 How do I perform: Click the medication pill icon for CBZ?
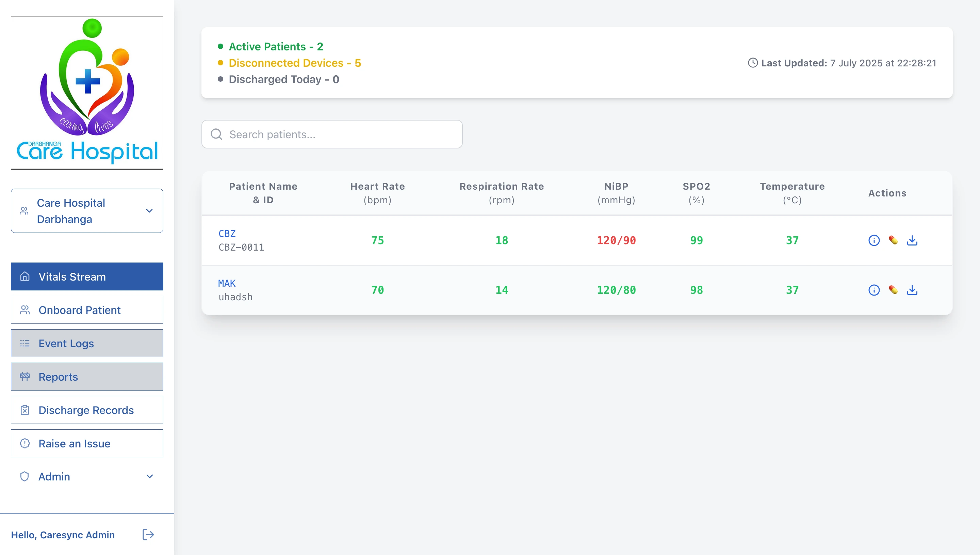(893, 240)
